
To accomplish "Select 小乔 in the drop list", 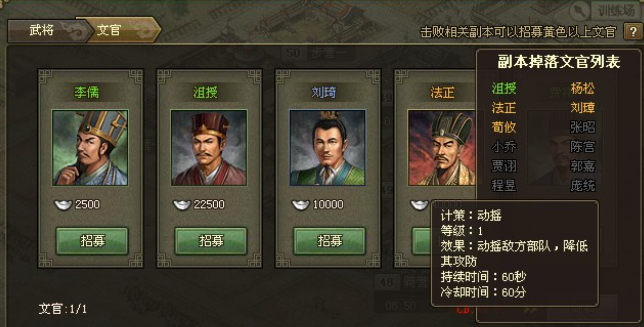I will tap(504, 146).
